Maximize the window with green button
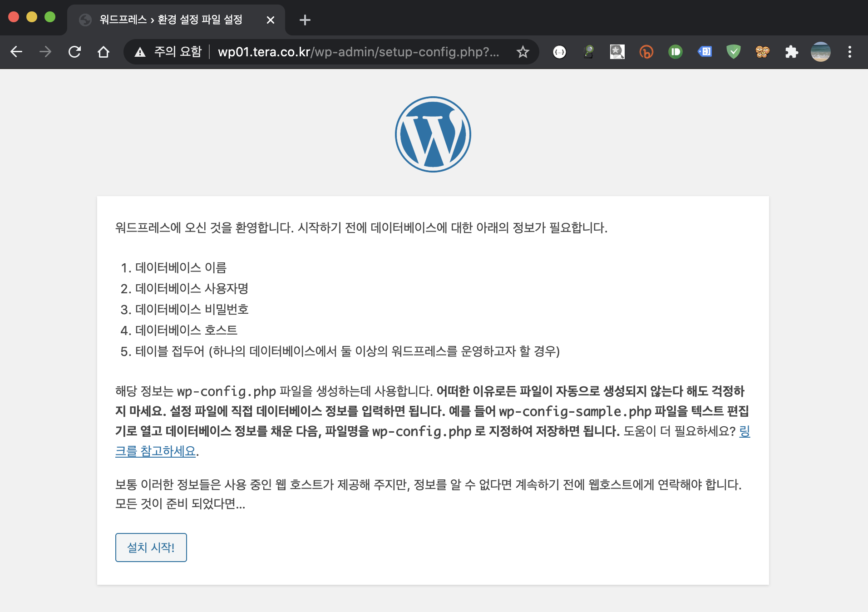Viewport: 868px width, 612px height. coord(50,17)
